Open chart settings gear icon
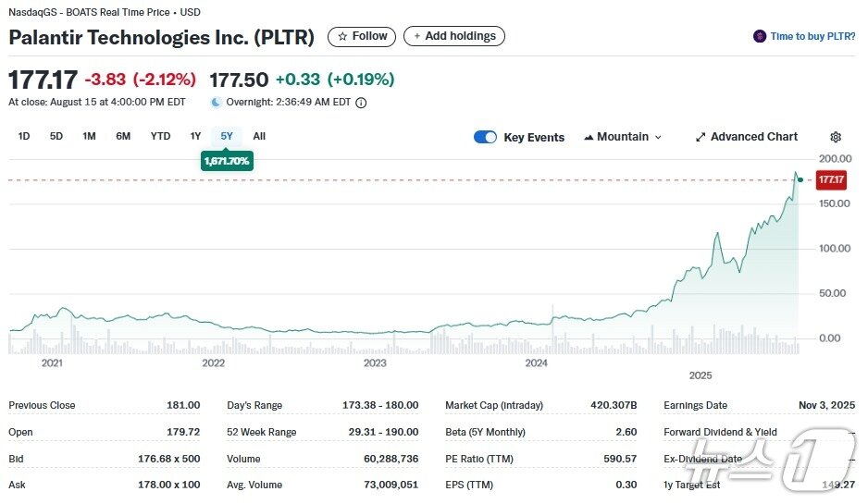Screen dimensions: 868x504 pos(836,137)
